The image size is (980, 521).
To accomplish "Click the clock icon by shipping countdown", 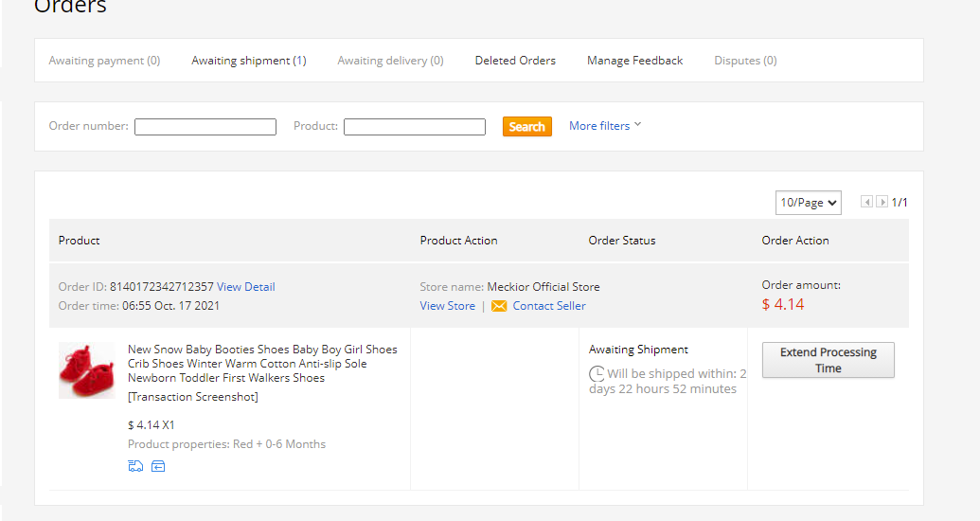I will [597, 374].
